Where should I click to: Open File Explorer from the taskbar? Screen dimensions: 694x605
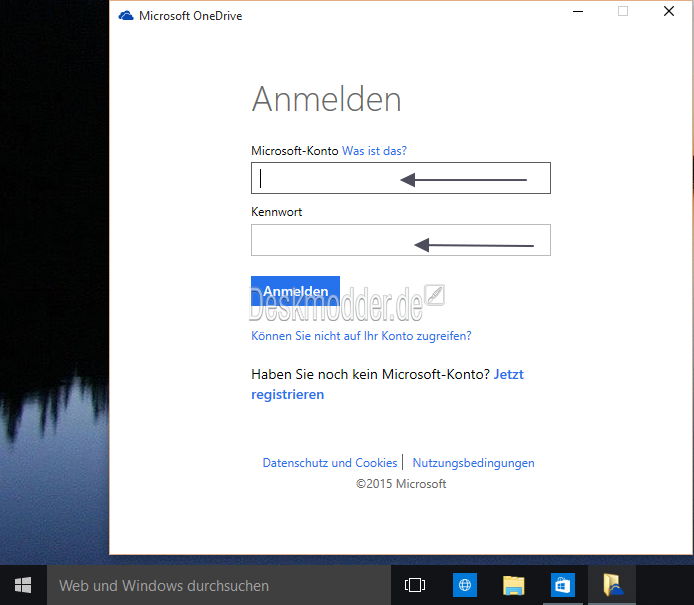[x=513, y=585]
